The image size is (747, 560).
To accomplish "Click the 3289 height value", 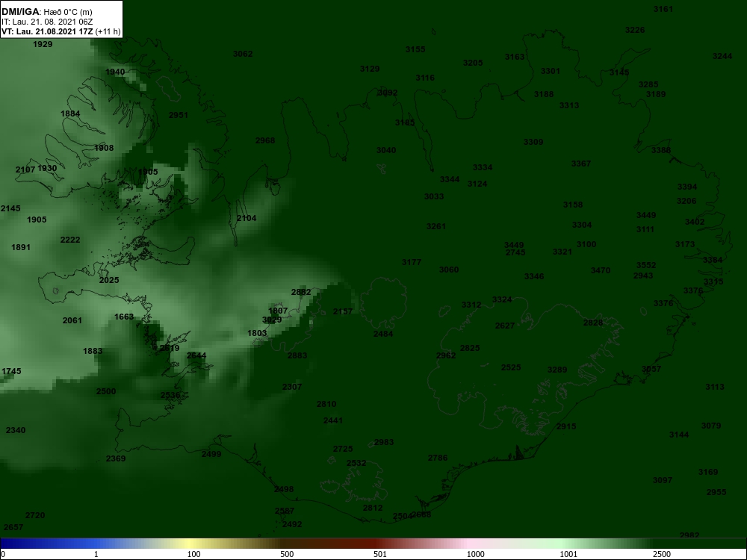I will (x=557, y=370).
